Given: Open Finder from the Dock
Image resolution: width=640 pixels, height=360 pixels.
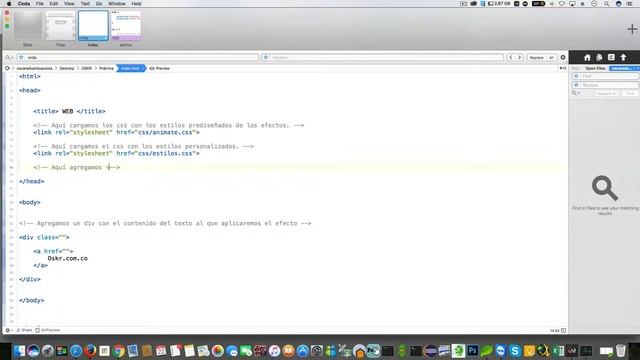Looking at the screenshot, I should (19, 351).
